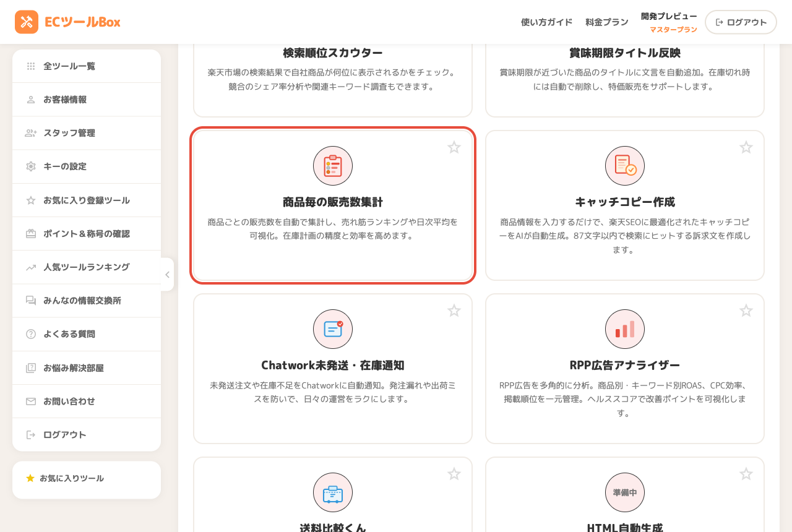Image resolution: width=792 pixels, height=532 pixels.
Task: Click the grid icon beside 全ツール一覧
Action: (x=31, y=66)
